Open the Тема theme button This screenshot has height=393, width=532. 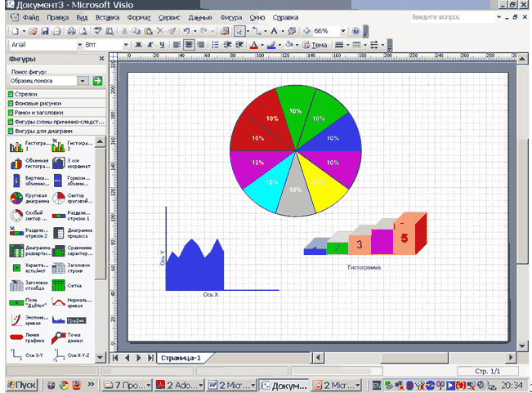click(x=315, y=45)
